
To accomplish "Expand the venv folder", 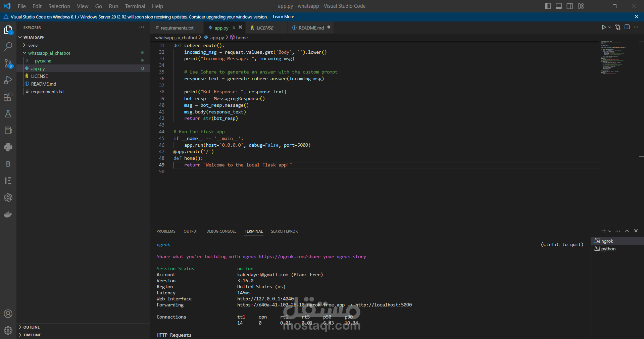I will 33,45.
